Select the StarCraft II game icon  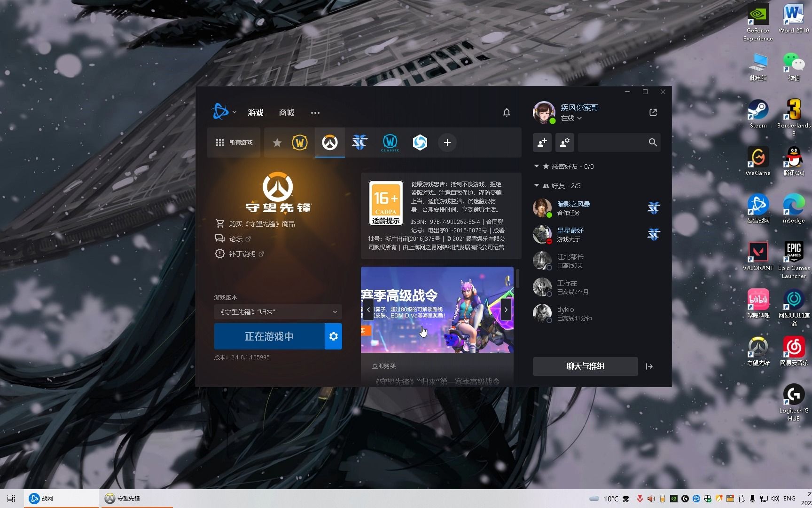(360, 142)
